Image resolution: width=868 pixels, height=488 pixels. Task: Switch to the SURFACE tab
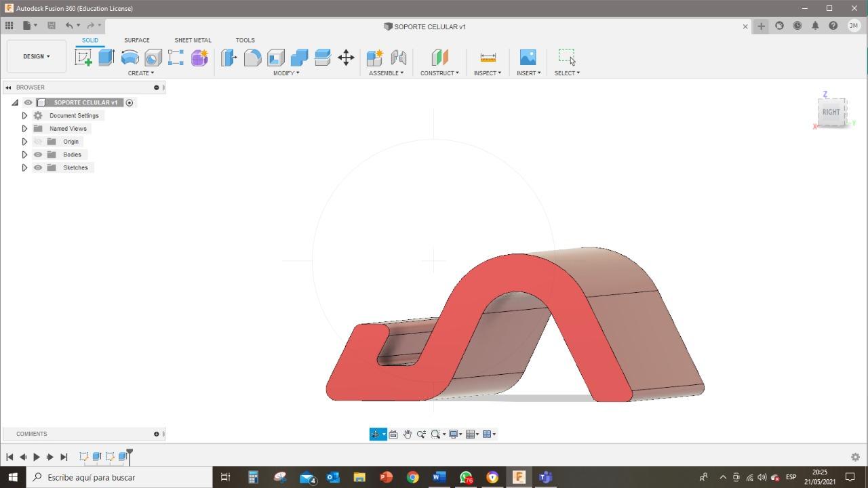(137, 40)
